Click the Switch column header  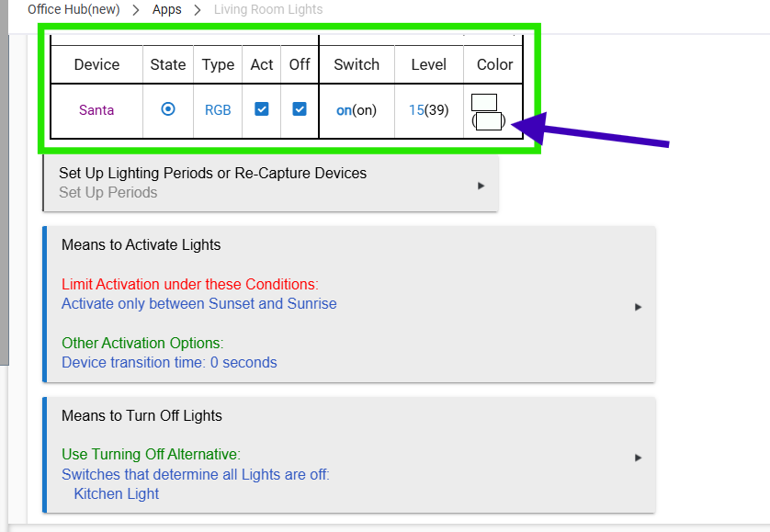tap(357, 64)
